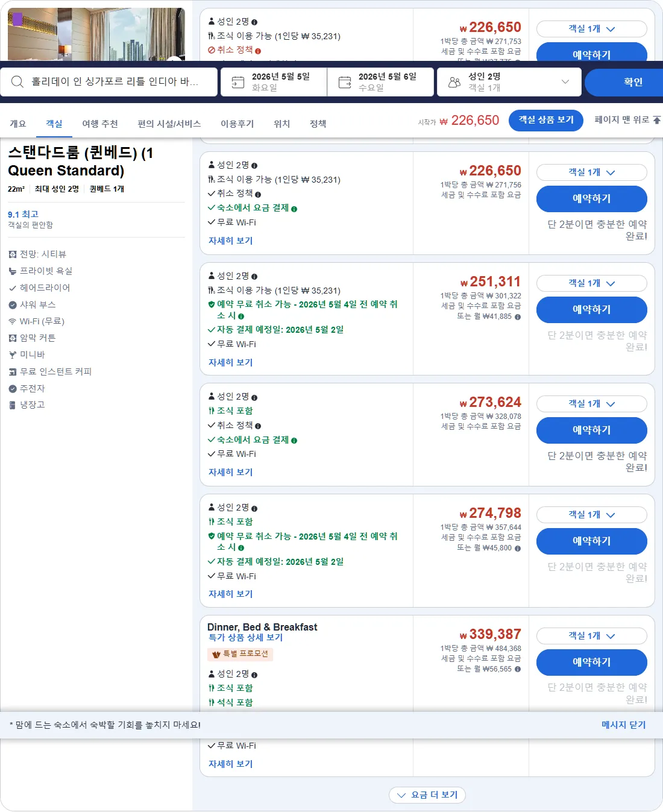This screenshot has width=663, height=812.
Task: Click the guests icon beside 성인 2명 객실 1개
Action: click(454, 82)
